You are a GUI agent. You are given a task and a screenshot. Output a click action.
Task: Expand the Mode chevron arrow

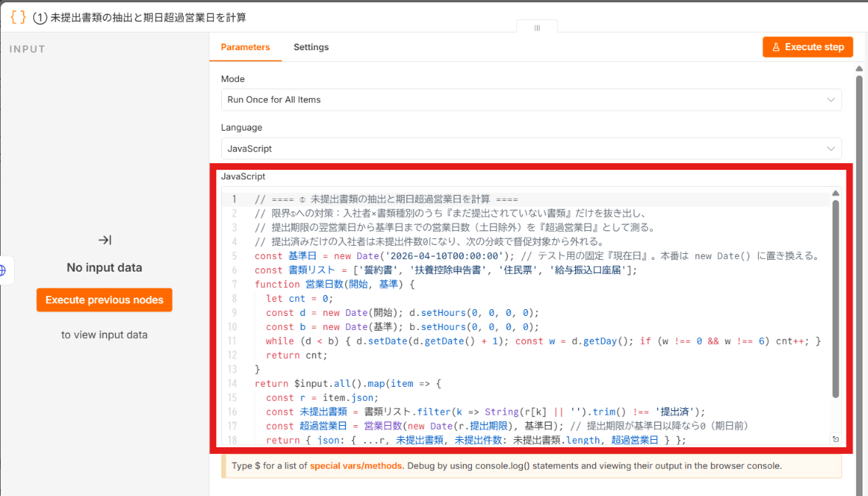830,100
